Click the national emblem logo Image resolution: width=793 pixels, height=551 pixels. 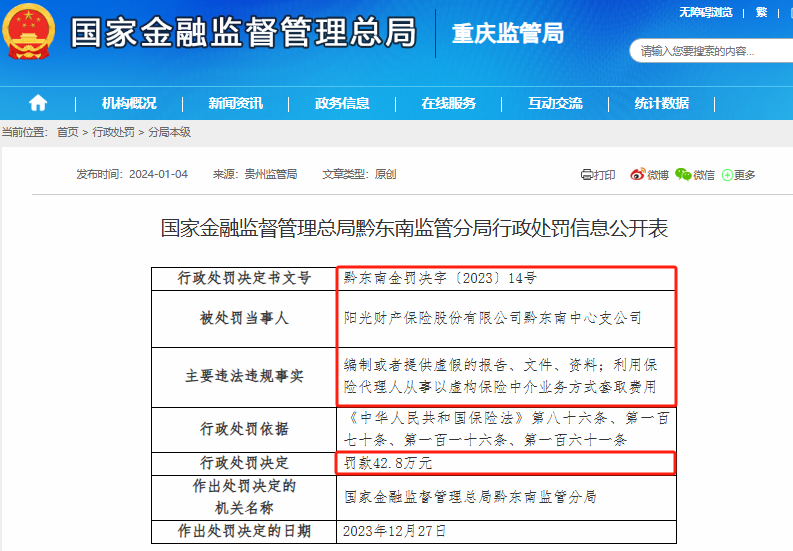28,31
